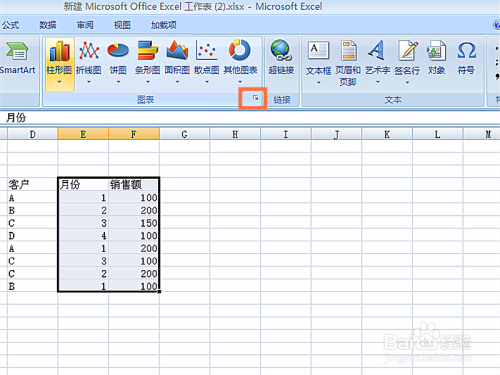Select customer cell D in the table
The height and width of the screenshot is (375, 500).
coord(32,235)
